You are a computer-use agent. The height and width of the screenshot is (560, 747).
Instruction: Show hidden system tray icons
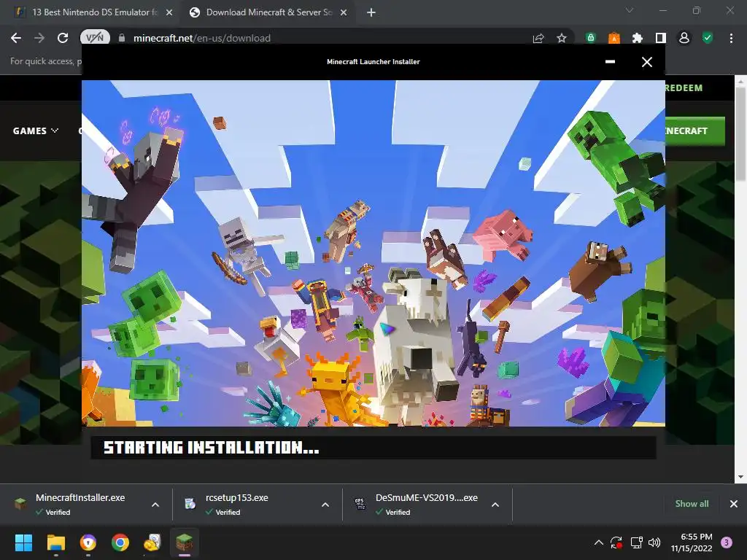pyautogui.click(x=599, y=542)
